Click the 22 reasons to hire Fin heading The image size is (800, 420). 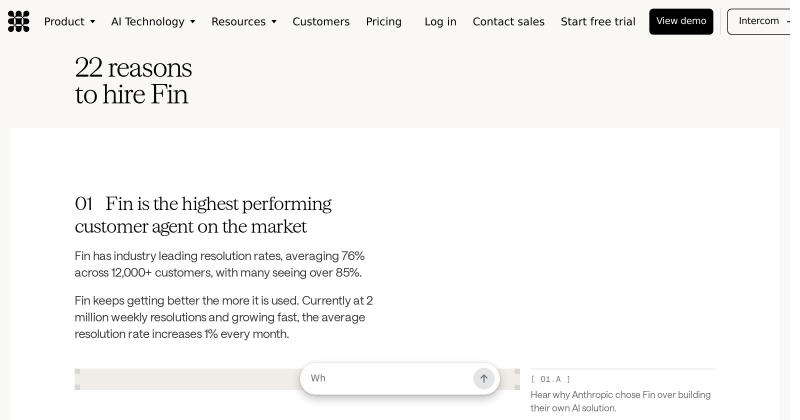pos(133,81)
